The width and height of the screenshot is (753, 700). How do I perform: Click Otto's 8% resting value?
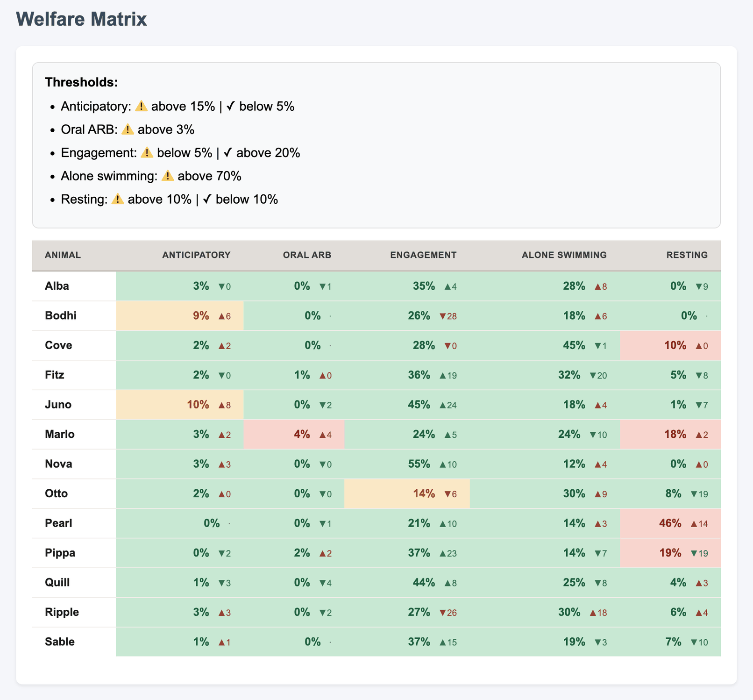click(x=674, y=493)
